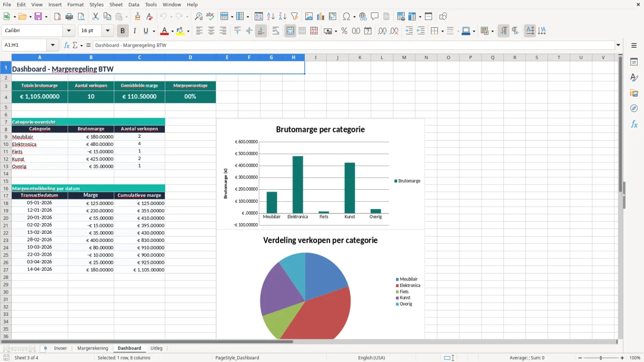Click the zoom slider in status bar
This screenshot has height=362, width=644.
pyautogui.click(x=601, y=358)
